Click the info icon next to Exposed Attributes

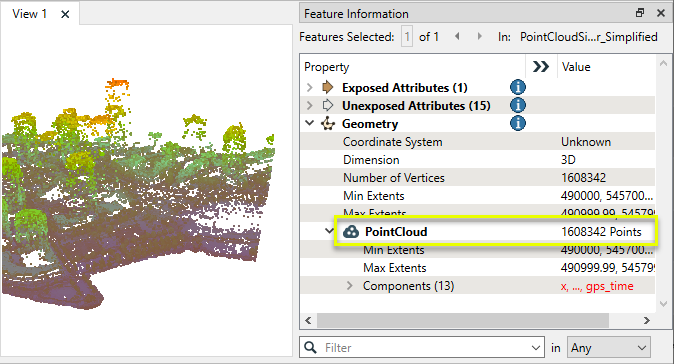tap(518, 87)
